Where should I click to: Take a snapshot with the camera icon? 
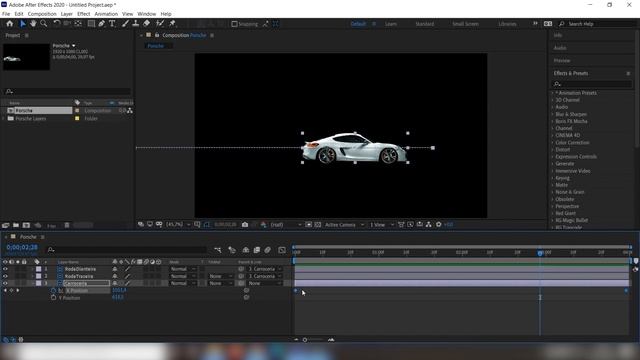[x=245, y=224]
